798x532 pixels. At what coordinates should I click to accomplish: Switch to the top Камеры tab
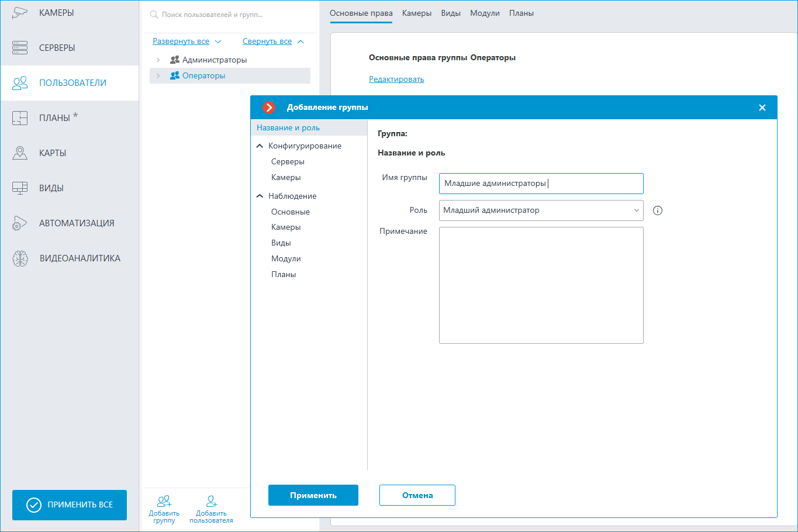(417, 13)
